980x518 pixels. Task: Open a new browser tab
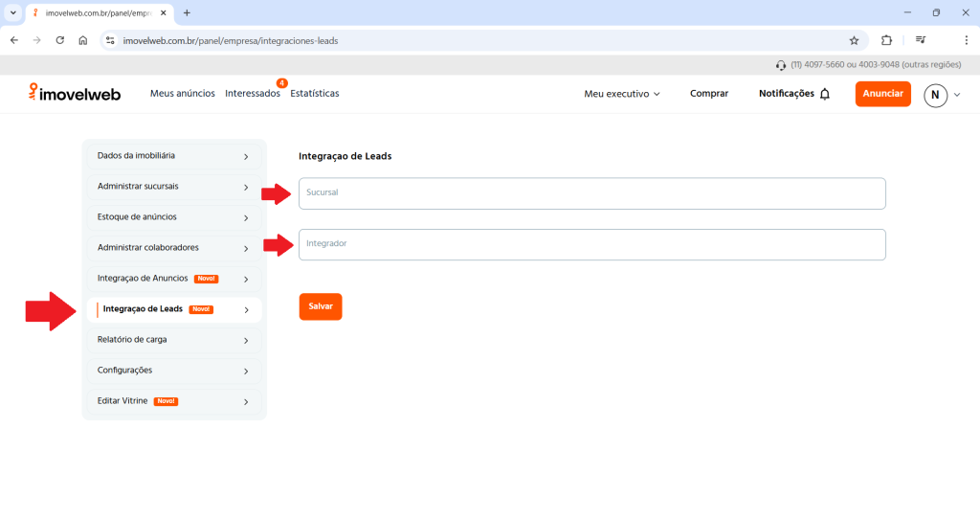point(187,12)
